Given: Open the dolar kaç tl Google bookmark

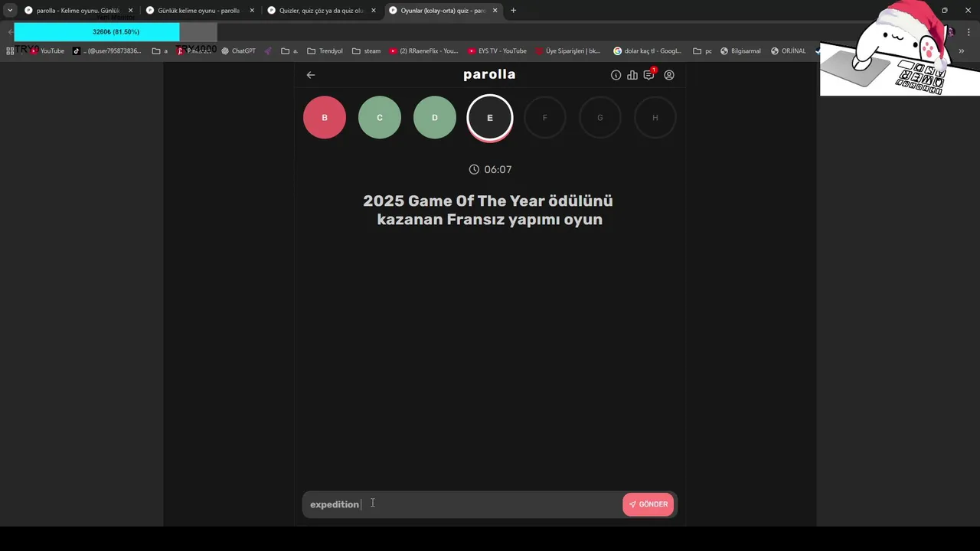Looking at the screenshot, I should point(647,51).
